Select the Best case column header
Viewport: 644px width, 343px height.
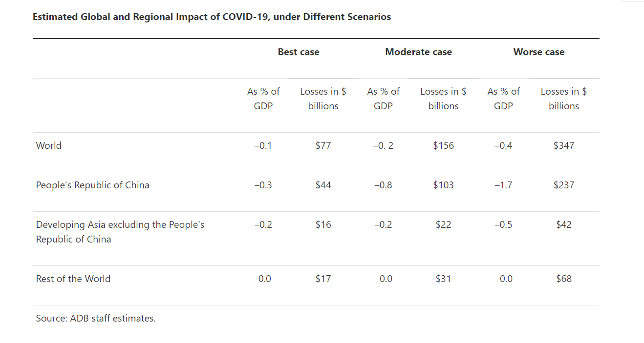(x=299, y=52)
